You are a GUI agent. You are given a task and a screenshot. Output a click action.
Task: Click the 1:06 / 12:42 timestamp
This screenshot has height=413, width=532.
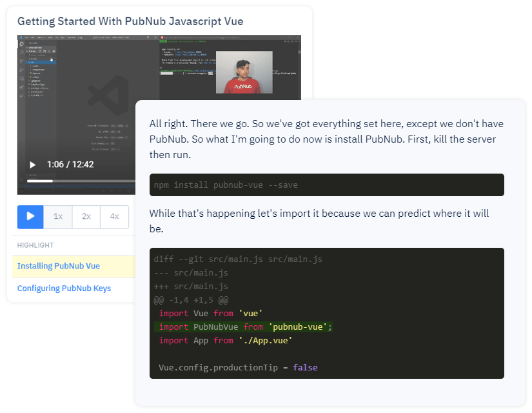(x=70, y=165)
